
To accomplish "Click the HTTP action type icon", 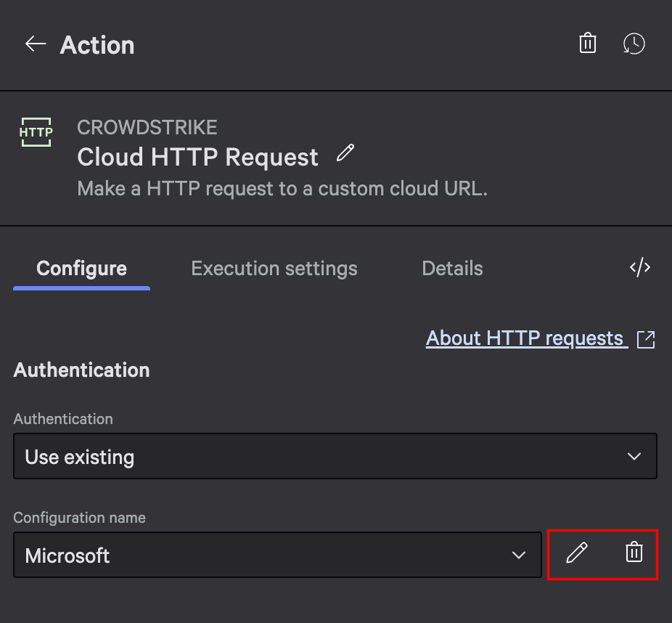I will coord(36,132).
